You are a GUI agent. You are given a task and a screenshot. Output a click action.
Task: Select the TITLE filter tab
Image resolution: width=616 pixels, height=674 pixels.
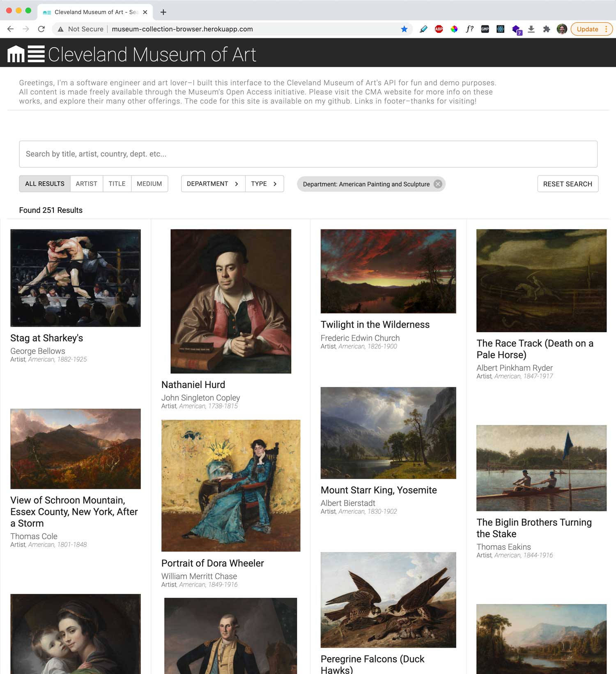(x=117, y=184)
